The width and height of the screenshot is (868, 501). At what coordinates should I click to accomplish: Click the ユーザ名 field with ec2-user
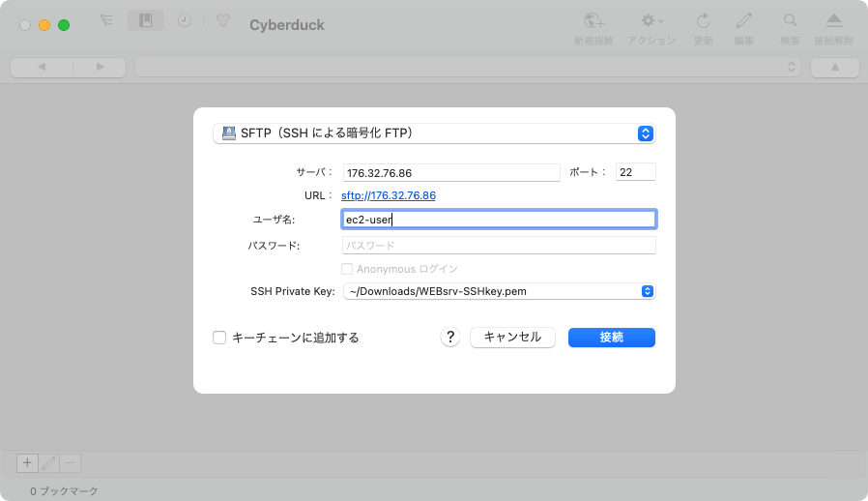coord(499,220)
